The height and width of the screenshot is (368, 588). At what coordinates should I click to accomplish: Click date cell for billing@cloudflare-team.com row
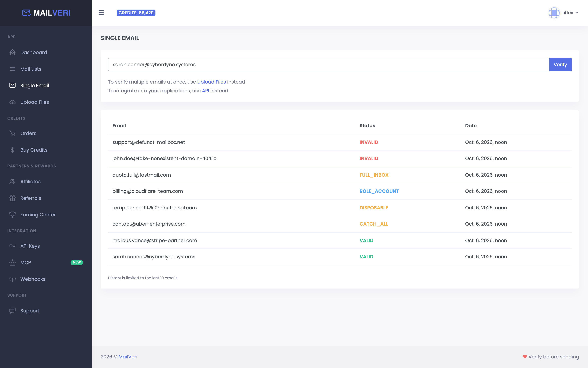486,191
